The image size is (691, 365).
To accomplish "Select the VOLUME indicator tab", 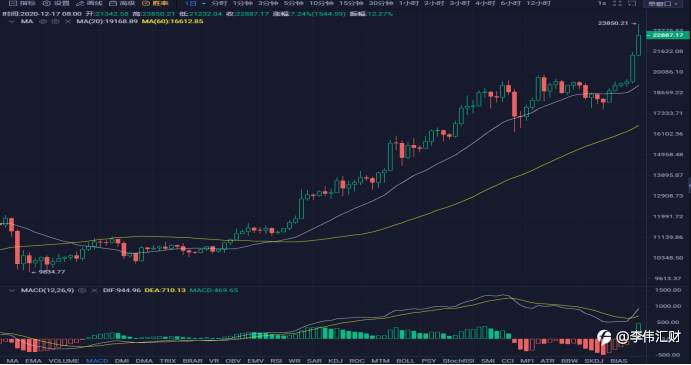I will pos(63,361).
